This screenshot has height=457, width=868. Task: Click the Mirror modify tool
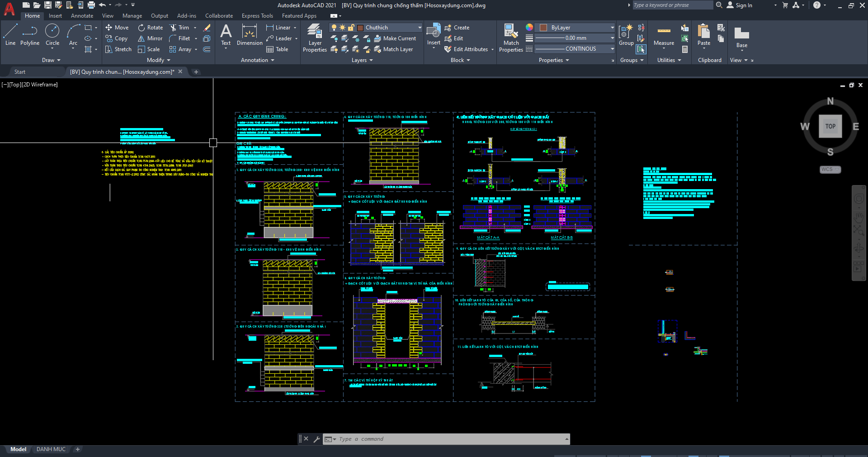[x=150, y=38]
